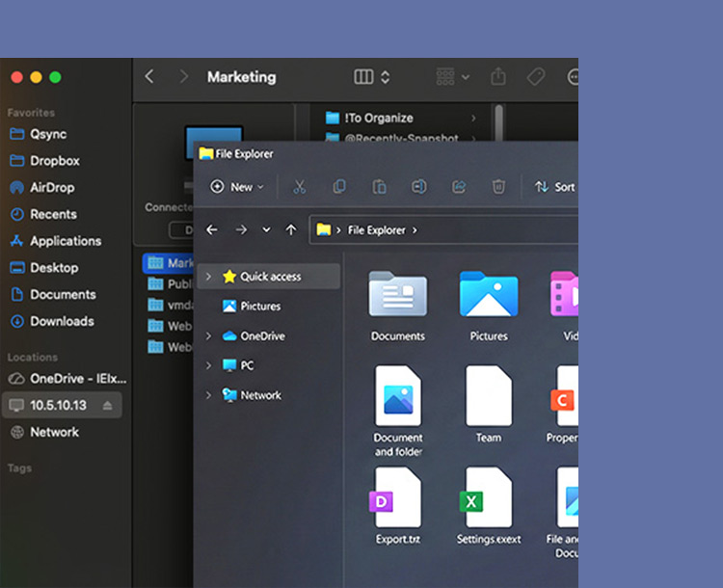This screenshot has width=723, height=588.
Task: Eject the 10.5.10.13 network location
Action: (x=108, y=406)
